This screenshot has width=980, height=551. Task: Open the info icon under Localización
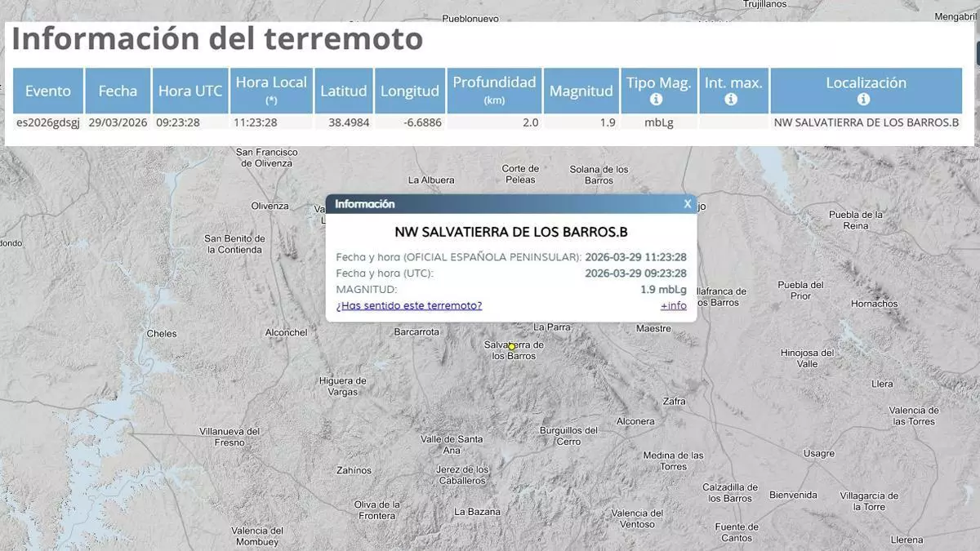[863, 100]
